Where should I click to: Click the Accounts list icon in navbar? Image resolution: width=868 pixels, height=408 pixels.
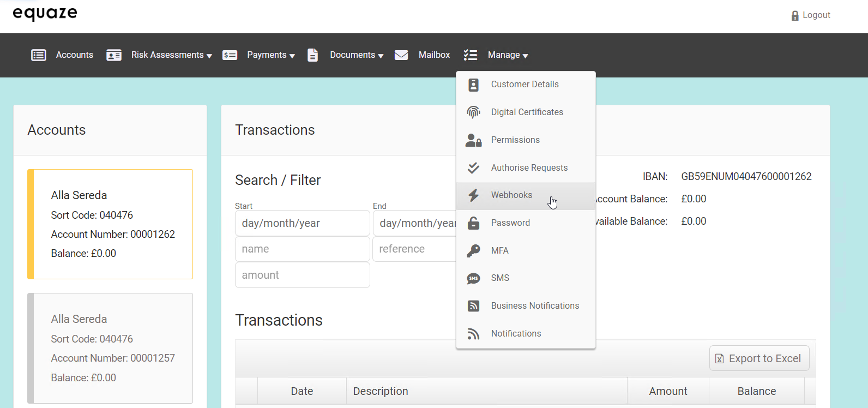click(39, 55)
